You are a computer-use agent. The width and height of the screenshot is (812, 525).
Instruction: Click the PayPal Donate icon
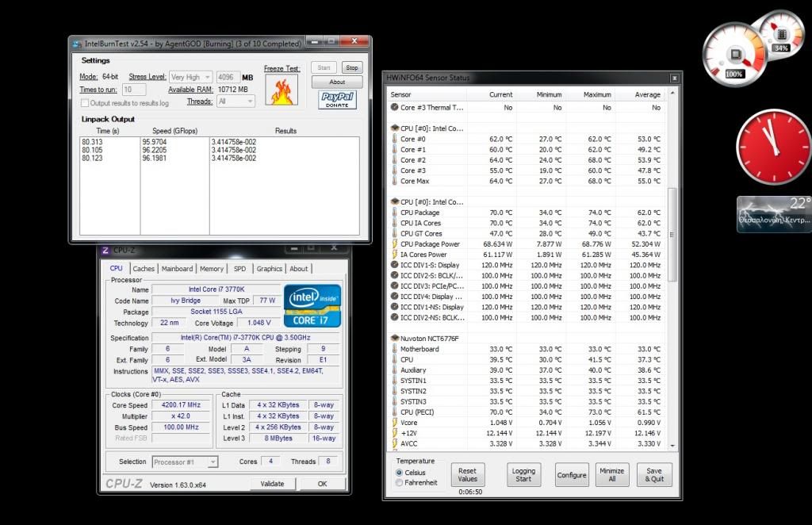336,100
